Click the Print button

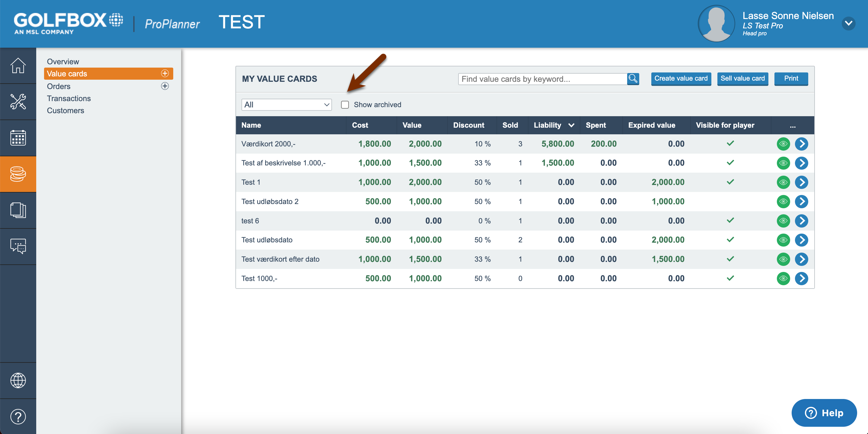(x=791, y=78)
